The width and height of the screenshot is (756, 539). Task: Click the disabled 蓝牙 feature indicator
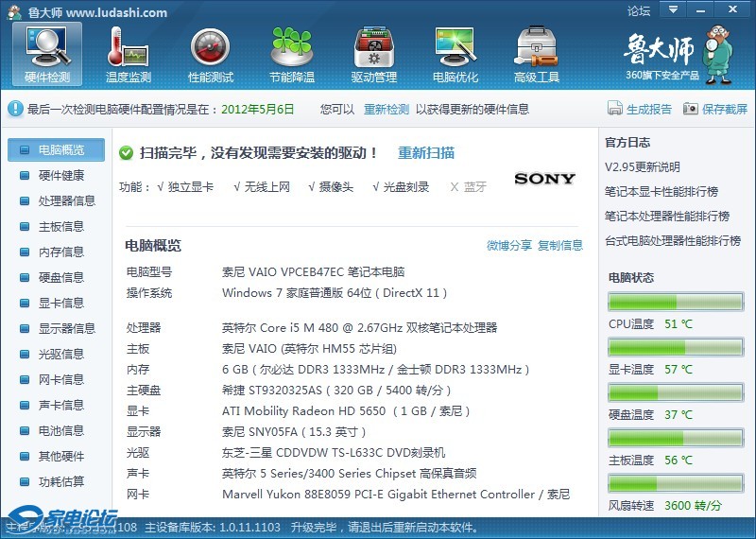(468, 186)
